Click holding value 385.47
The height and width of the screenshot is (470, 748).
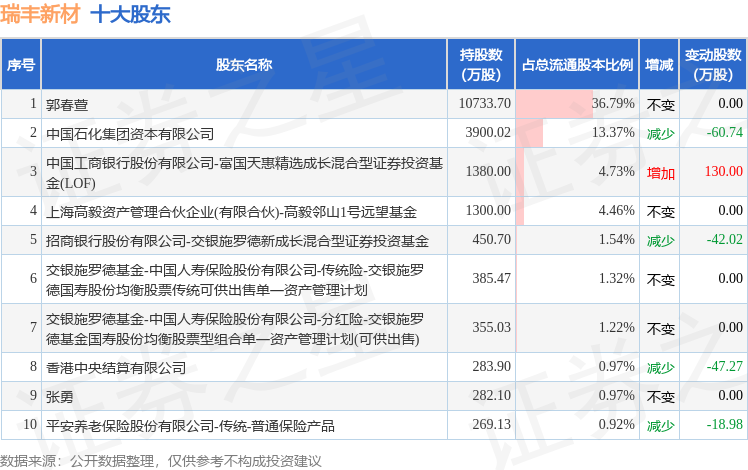(491, 279)
